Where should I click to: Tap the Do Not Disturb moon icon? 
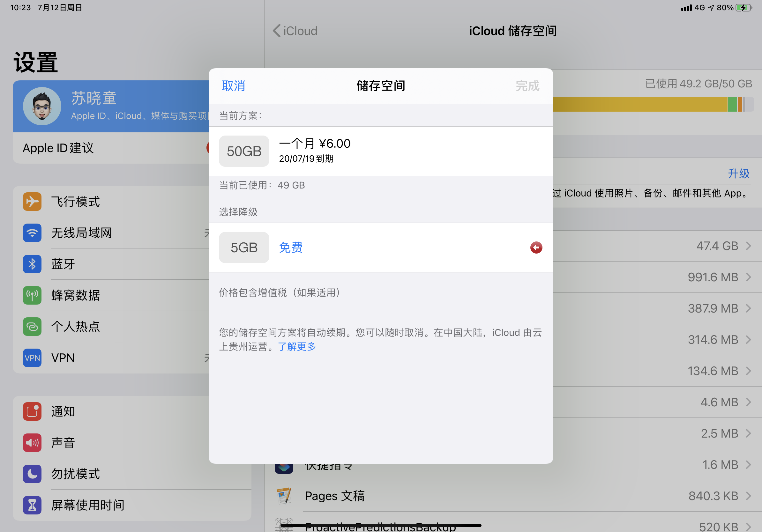(x=32, y=474)
